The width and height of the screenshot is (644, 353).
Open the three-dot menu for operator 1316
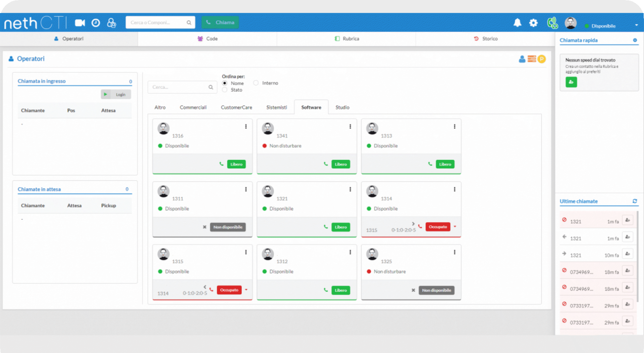(246, 126)
